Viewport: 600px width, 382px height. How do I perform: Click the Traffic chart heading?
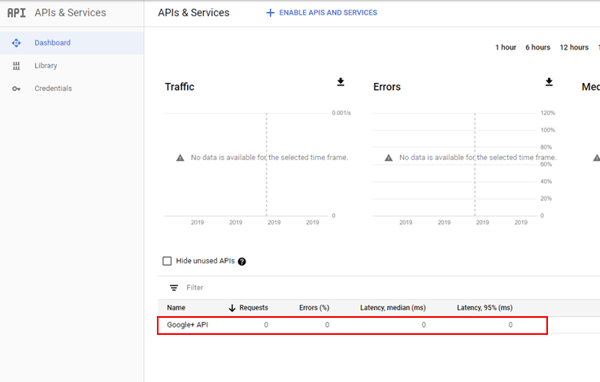[x=179, y=87]
